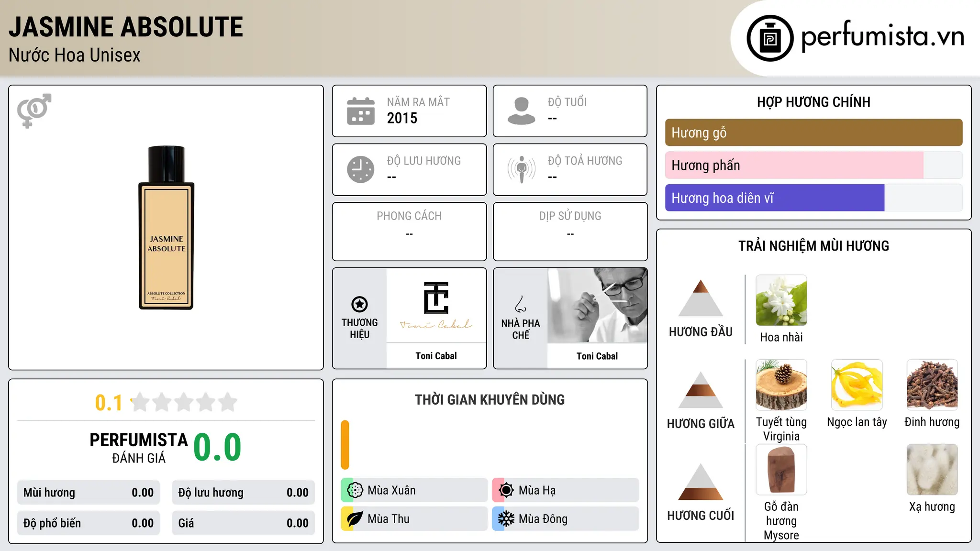Viewport: 980px width, 551px height.
Task: Click the DỊP SỬ DỤNG card
Action: coord(570,231)
